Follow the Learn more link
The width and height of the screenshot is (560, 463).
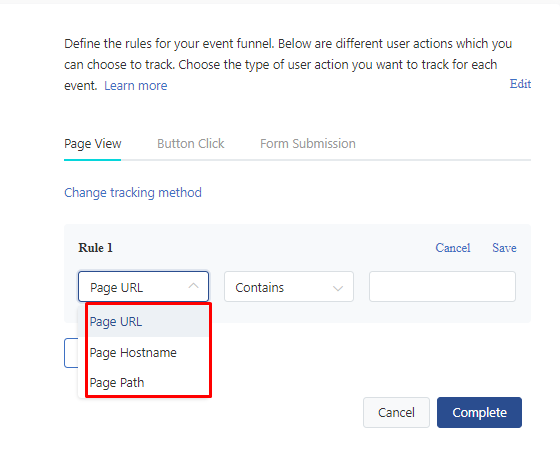click(x=135, y=86)
